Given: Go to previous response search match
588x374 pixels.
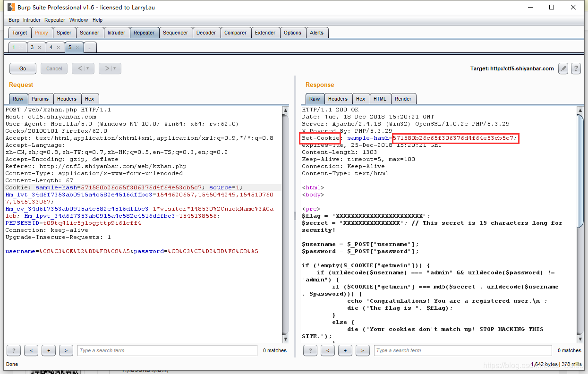Looking at the screenshot, I should click(x=328, y=350).
